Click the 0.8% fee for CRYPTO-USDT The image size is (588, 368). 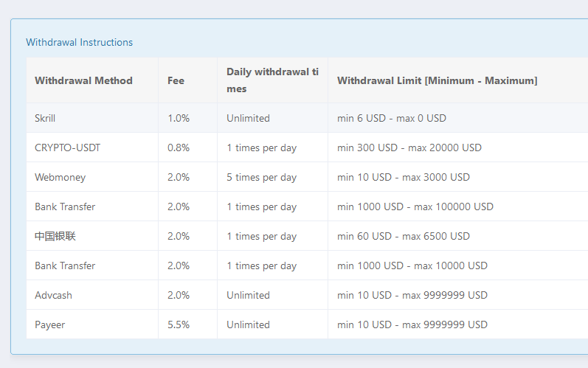(x=179, y=147)
